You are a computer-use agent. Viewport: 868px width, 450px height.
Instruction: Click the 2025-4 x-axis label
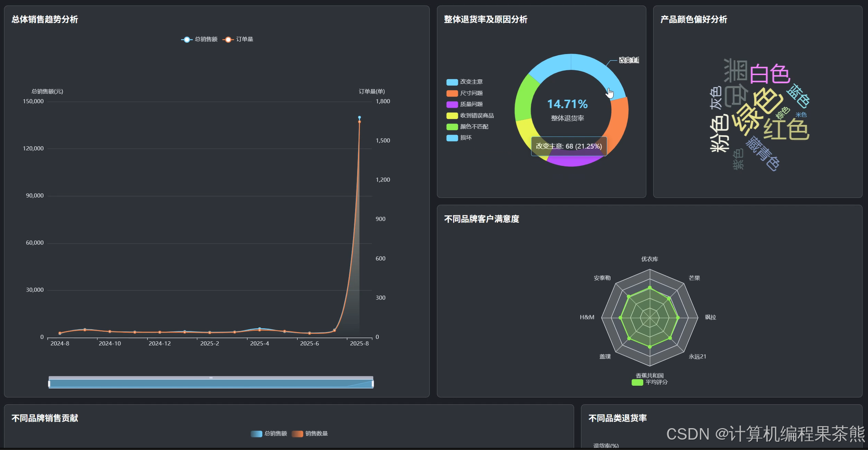[x=259, y=344]
